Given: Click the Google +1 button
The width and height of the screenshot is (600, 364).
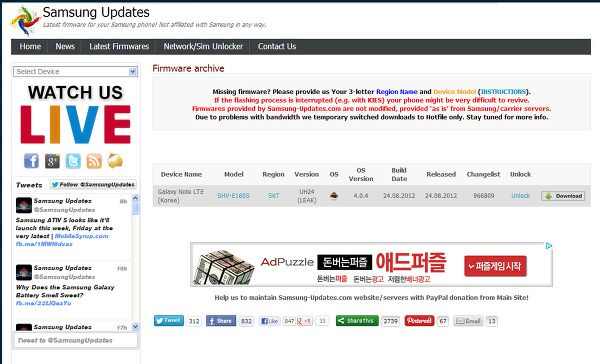Looking at the screenshot, I should 305,321.
